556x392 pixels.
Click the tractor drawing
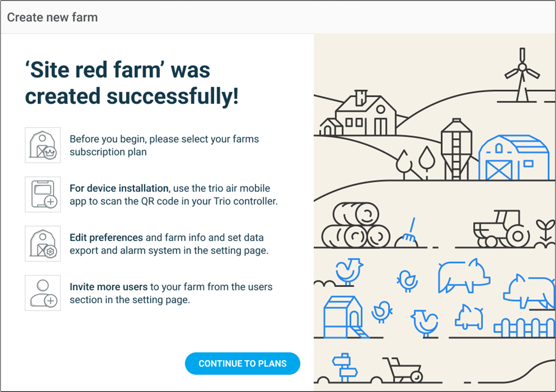click(x=501, y=230)
